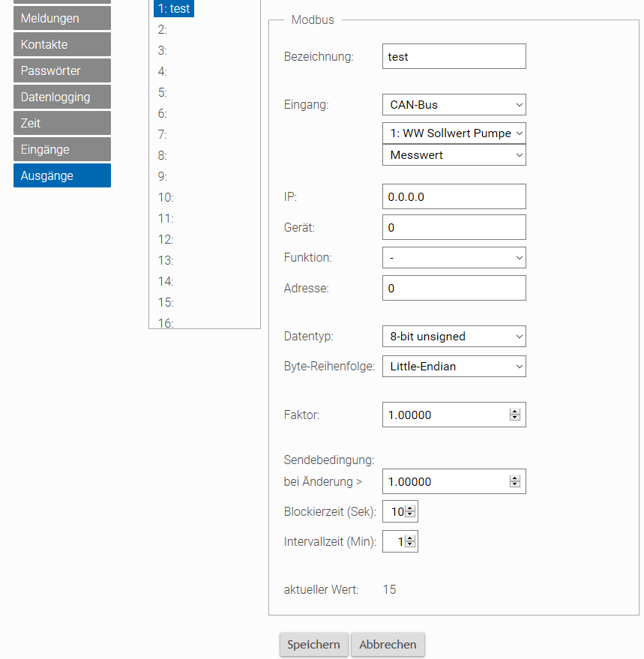Select empty list entry 6
The height and width of the screenshot is (659, 644).
pyautogui.click(x=162, y=113)
